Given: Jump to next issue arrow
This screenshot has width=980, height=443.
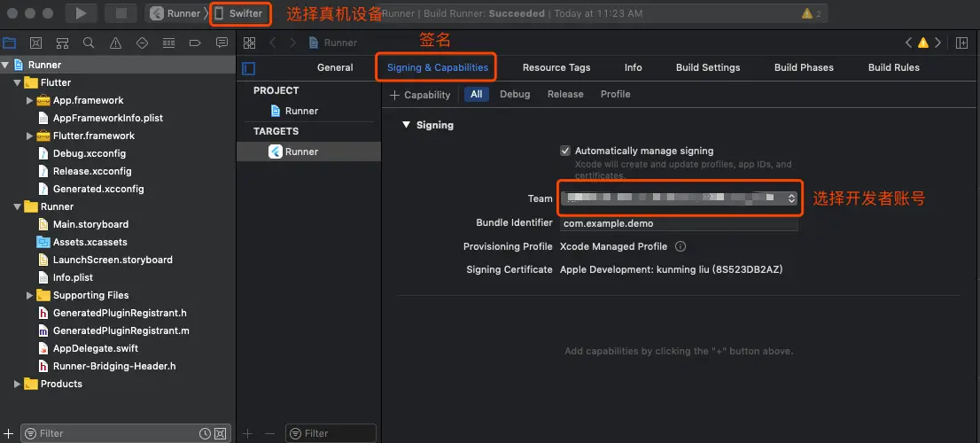Looking at the screenshot, I should click(937, 43).
